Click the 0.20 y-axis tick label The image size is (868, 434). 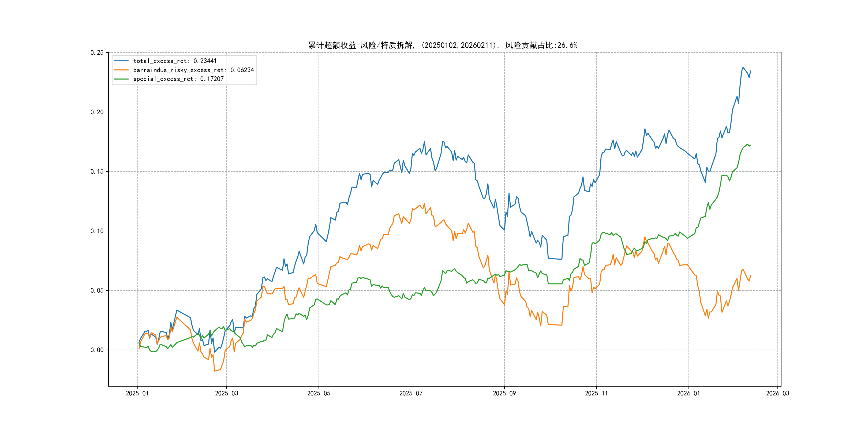click(x=97, y=112)
